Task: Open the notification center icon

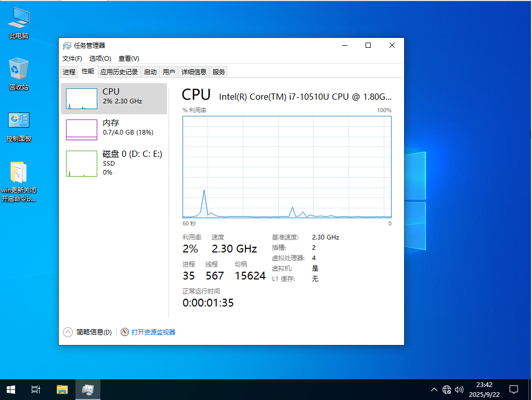Action: tap(514, 390)
